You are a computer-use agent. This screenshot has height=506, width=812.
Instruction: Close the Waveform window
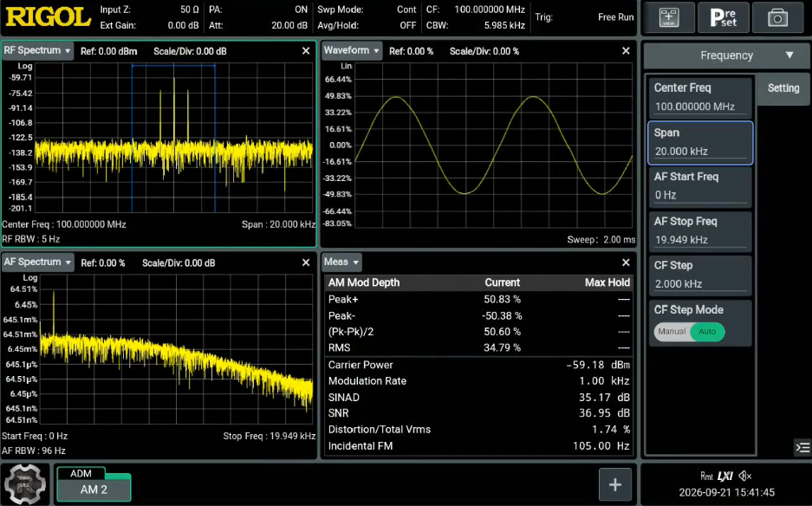[626, 51]
